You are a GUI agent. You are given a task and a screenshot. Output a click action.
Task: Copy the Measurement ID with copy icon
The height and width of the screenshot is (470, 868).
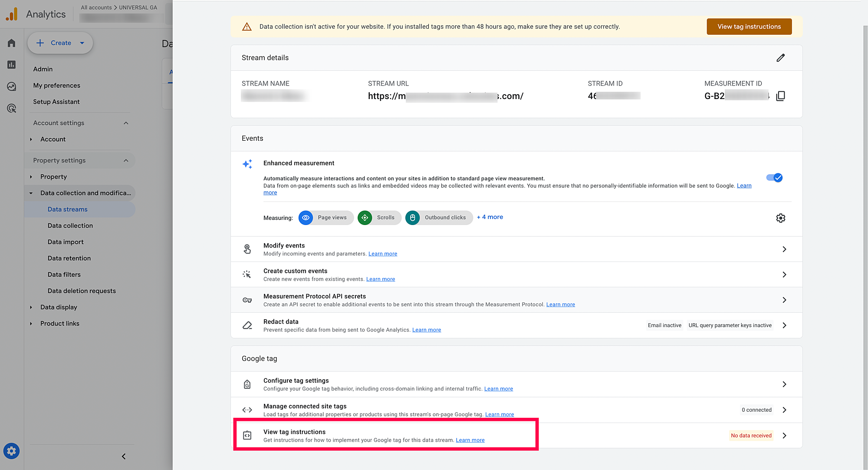(780, 96)
